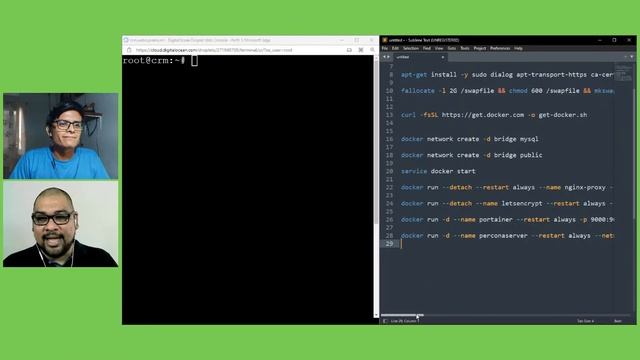Image resolution: width=640 pixels, height=360 pixels.
Task: Click the new tab plus button in Sublime
Action: pyautogui.click(x=625, y=57)
